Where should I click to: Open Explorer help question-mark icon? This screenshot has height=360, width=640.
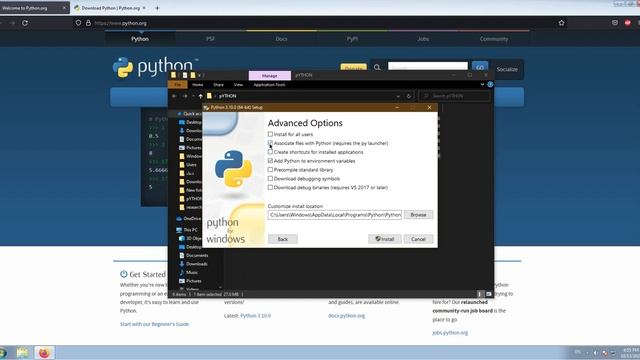(x=490, y=84)
